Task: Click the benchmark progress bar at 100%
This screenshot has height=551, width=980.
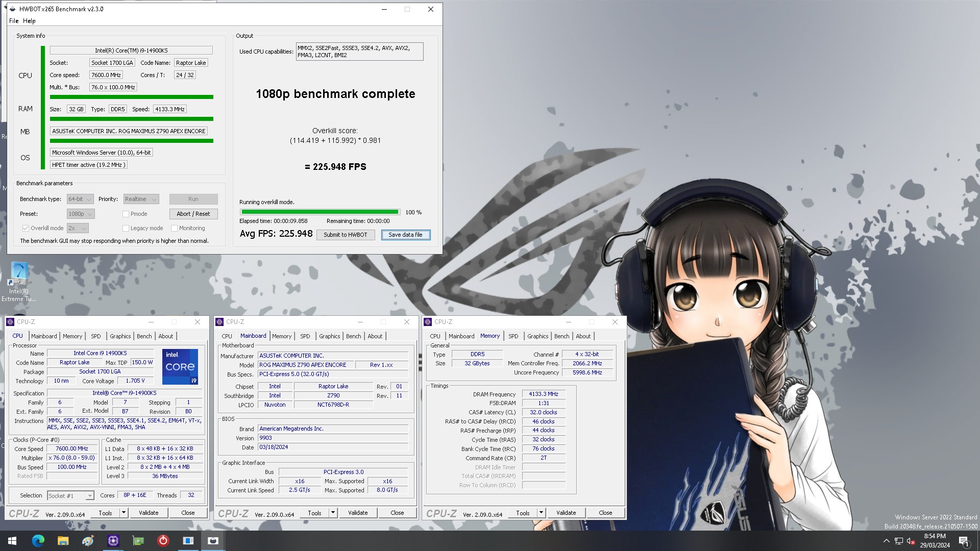Action: 320,212
